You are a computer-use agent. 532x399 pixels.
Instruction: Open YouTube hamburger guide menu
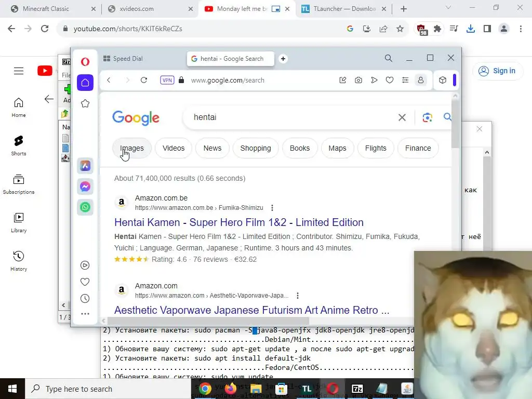tap(19, 71)
